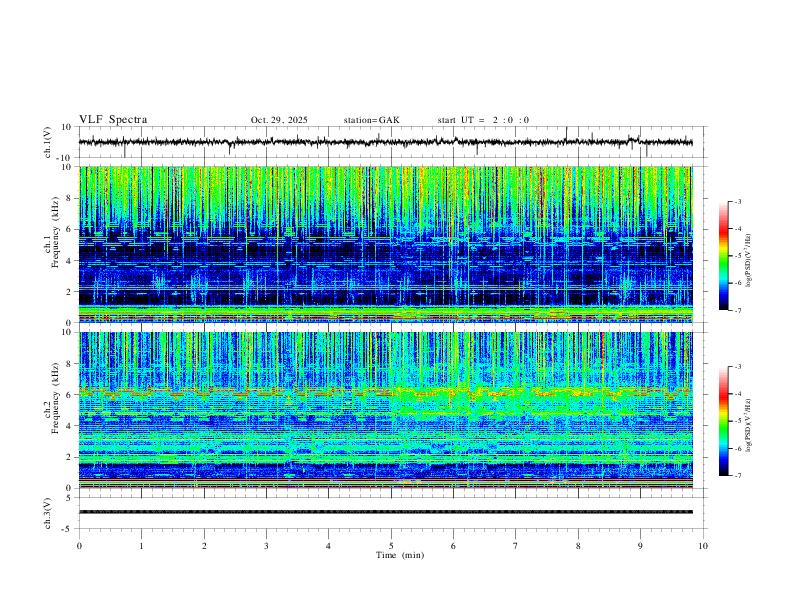Click the "ch.1(V)" waveform axis label
The width and height of the screenshot is (792, 612).
pos(47,142)
